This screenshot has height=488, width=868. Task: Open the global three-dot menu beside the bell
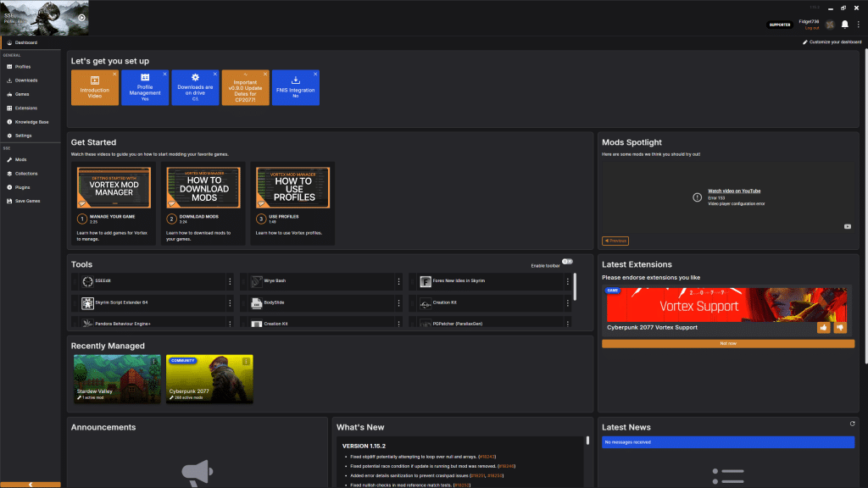pyautogui.click(x=859, y=25)
